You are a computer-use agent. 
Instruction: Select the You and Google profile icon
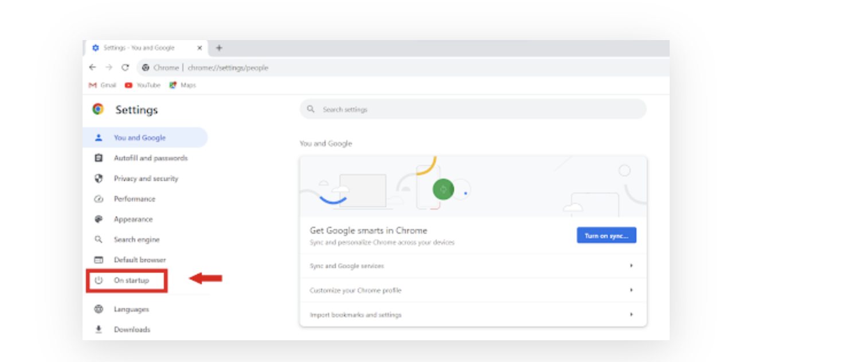tap(100, 137)
